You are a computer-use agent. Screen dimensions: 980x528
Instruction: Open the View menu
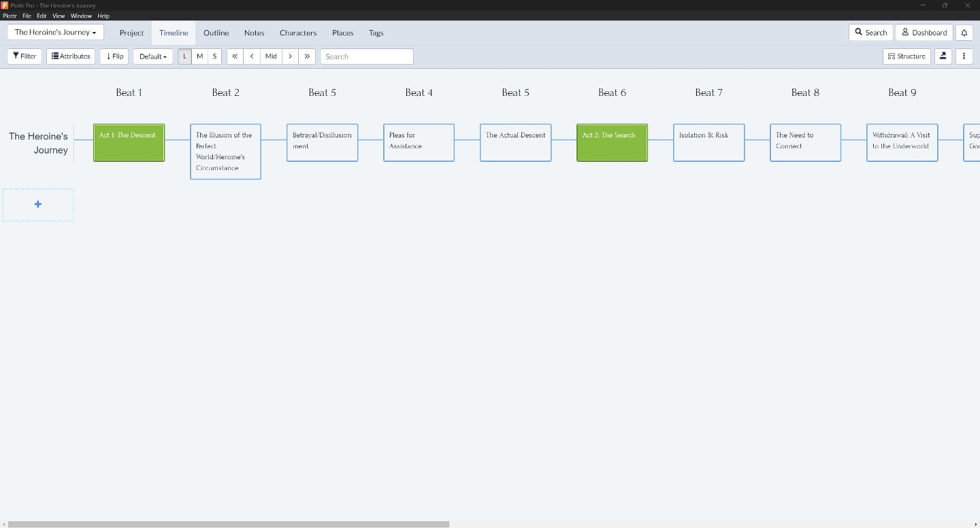point(59,16)
